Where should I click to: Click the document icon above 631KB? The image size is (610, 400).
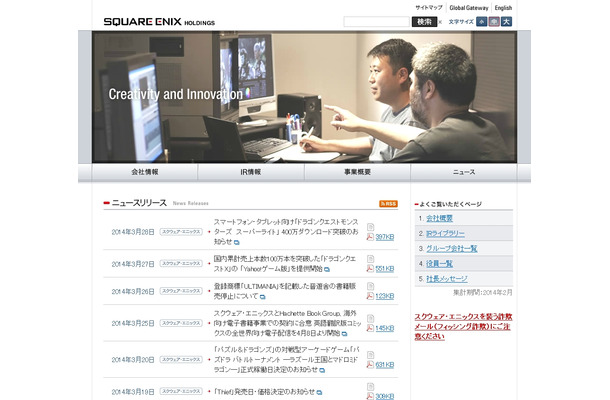coord(370,355)
